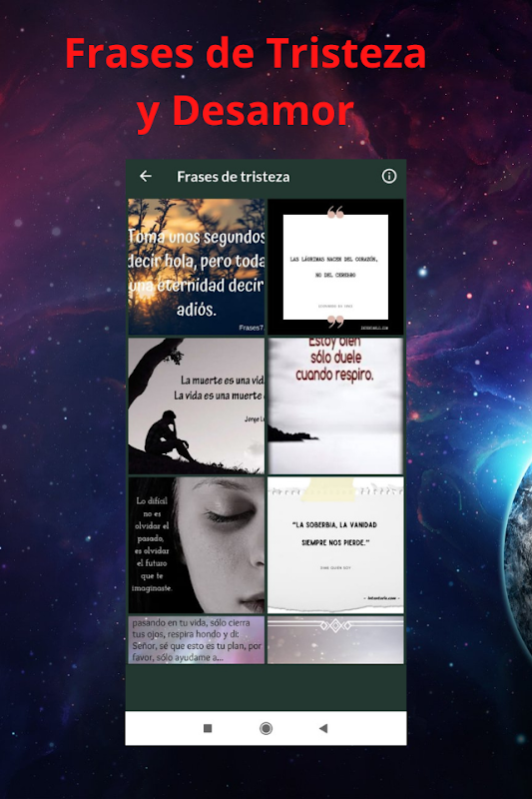532x799 pixels.
Task: Open the 'La muerte es una vida' silhouette image
Action: point(197,406)
